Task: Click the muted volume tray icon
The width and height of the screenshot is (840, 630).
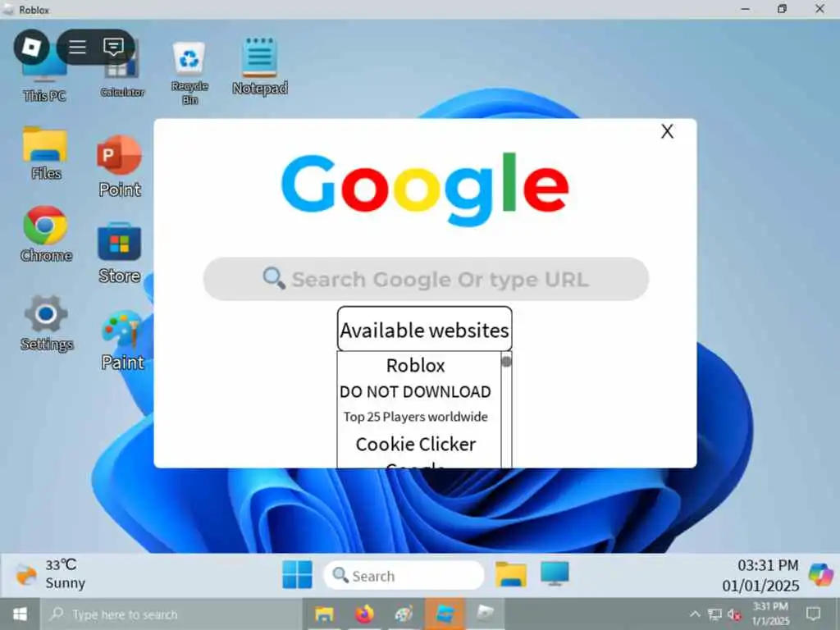Action: click(734, 614)
